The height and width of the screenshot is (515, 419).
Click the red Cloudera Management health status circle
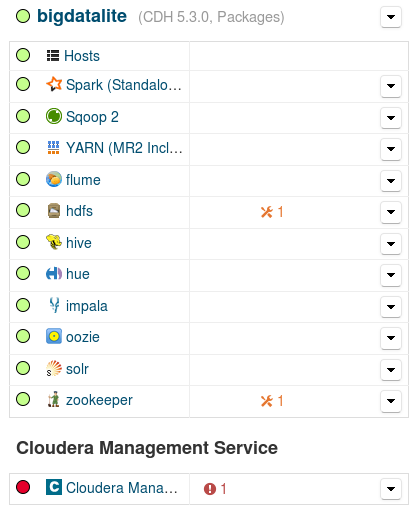[x=23, y=487]
